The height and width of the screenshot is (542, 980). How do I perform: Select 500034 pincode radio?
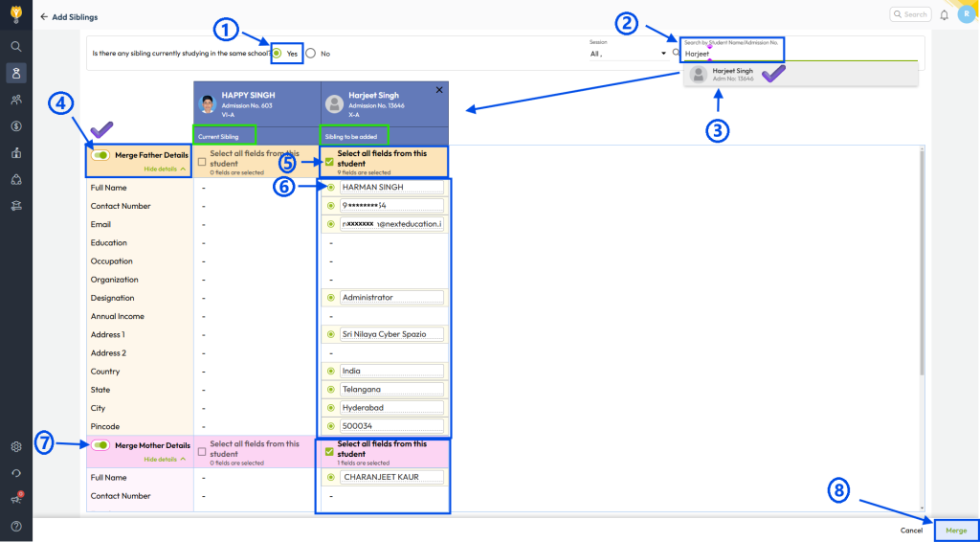click(331, 426)
